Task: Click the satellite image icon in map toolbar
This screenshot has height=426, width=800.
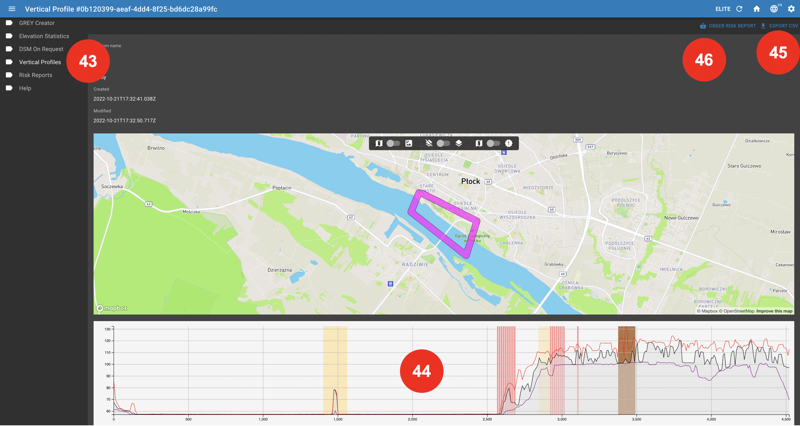Action: pos(408,144)
